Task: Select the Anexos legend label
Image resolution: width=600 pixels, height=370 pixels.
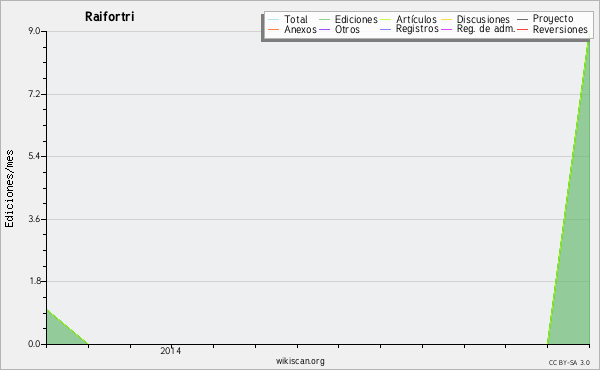Action: click(300, 29)
